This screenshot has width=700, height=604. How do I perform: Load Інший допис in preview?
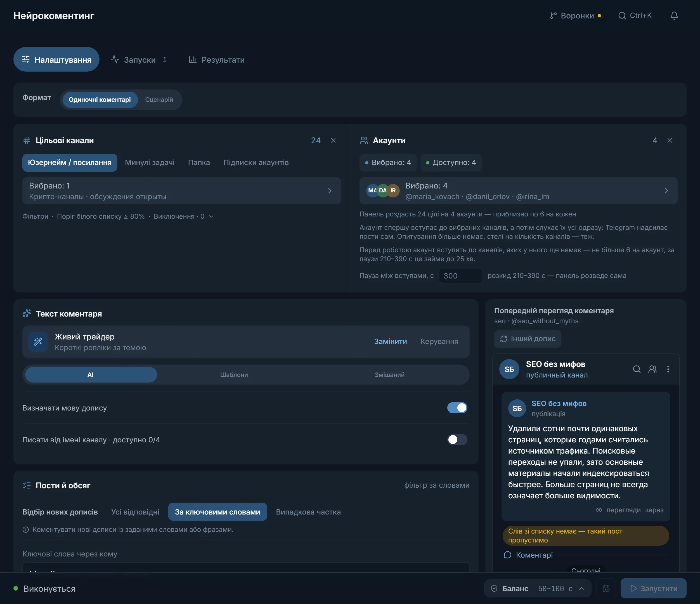528,339
